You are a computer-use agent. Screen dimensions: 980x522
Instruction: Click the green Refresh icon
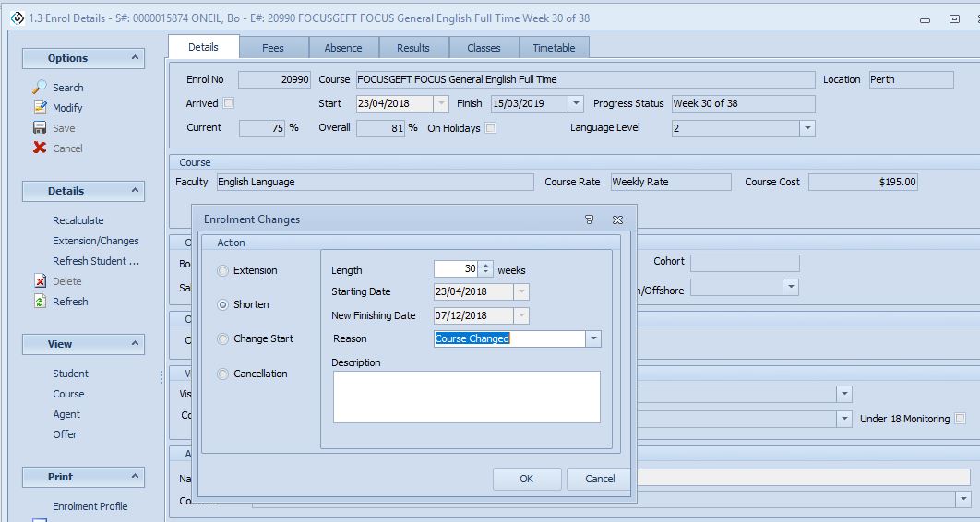click(40, 302)
